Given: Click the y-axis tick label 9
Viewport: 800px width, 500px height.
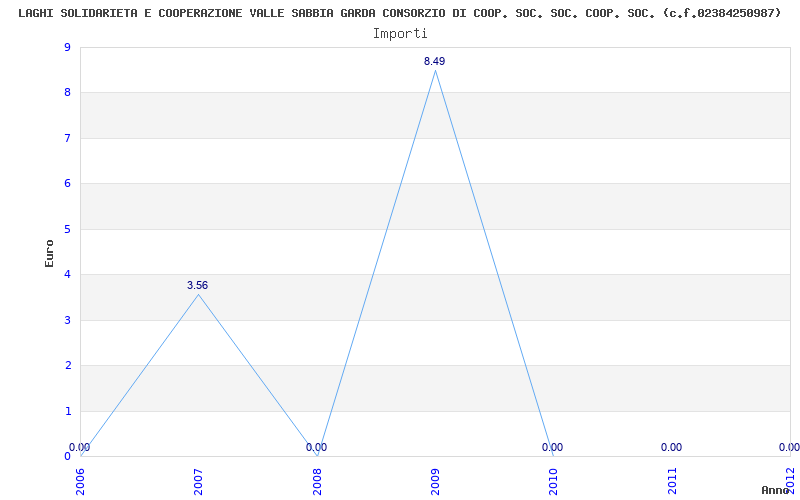Looking at the screenshot, I should click(67, 47).
